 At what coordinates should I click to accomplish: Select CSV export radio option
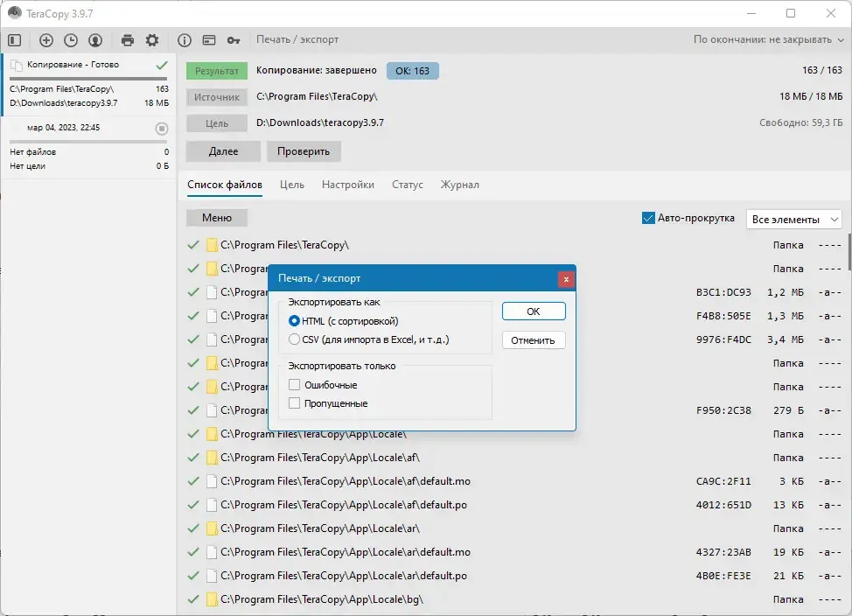294,339
